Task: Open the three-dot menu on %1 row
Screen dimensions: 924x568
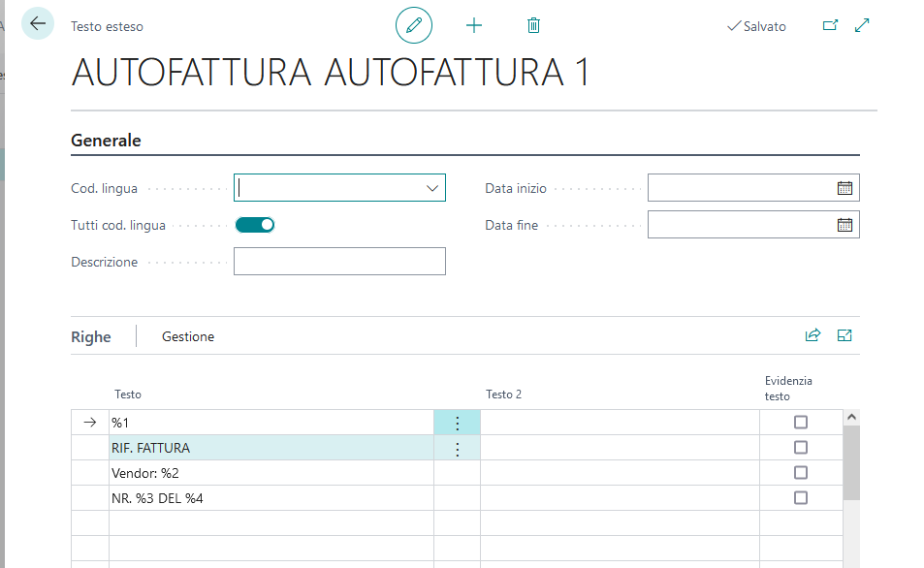Action: tap(458, 424)
